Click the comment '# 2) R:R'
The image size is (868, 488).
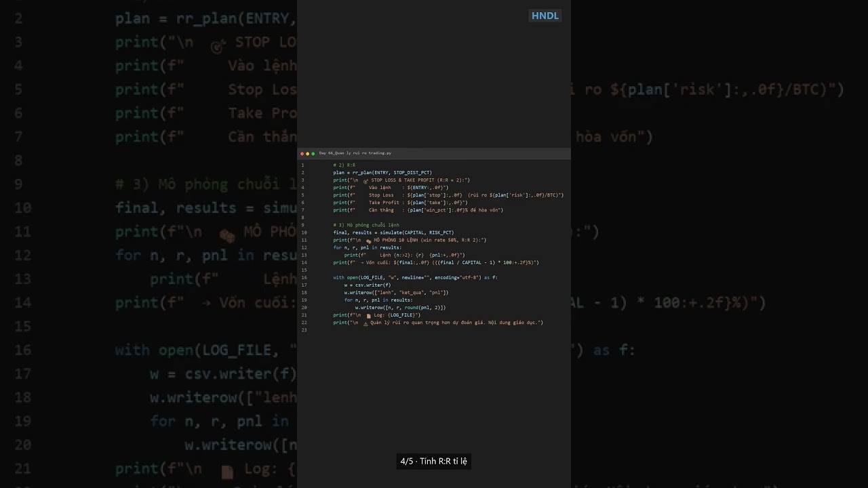point(344,165)
